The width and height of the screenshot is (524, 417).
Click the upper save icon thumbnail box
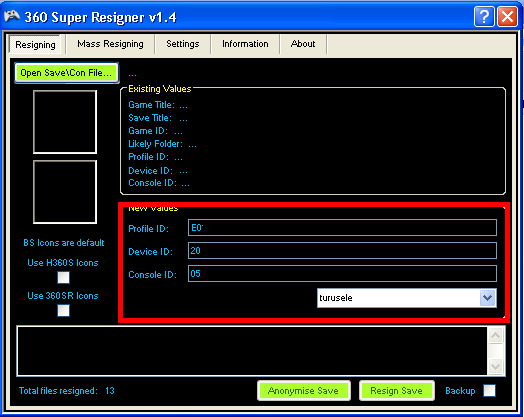click(x=65, y=122)
